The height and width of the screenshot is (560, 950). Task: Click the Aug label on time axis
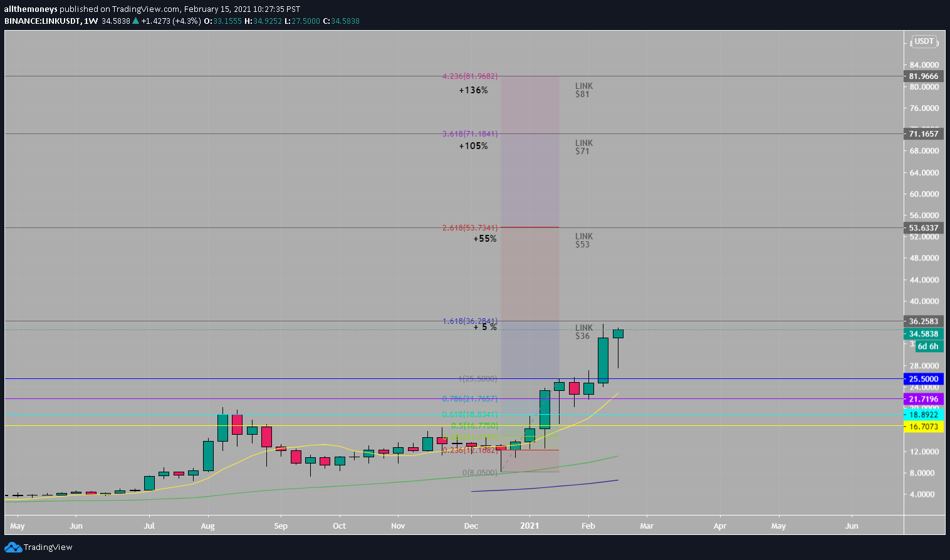tap(207, 526)
